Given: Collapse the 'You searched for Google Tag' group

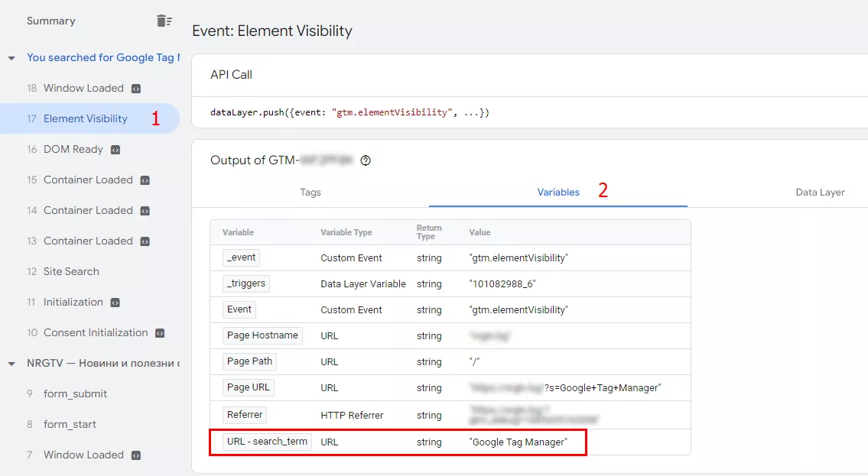Looking at the screenshot, I should (x=11, y=58).
